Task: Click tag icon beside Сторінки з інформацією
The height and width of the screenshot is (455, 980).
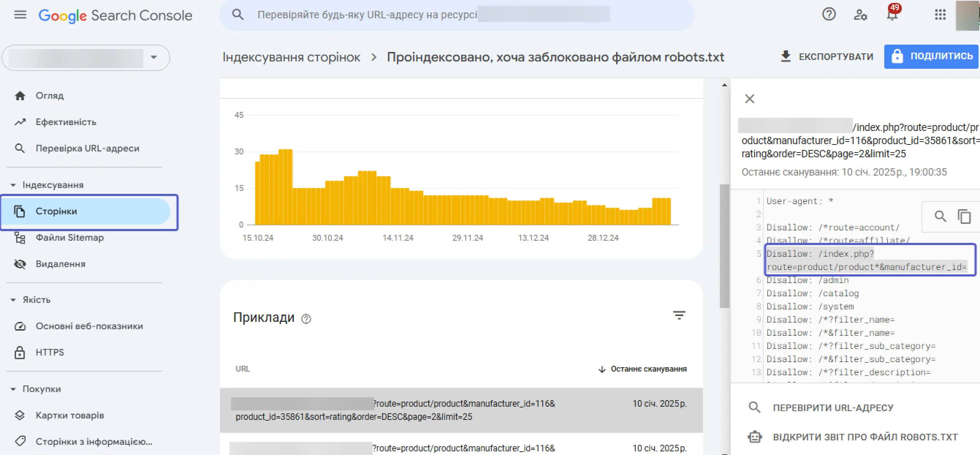Action: (x=20, y=441)
